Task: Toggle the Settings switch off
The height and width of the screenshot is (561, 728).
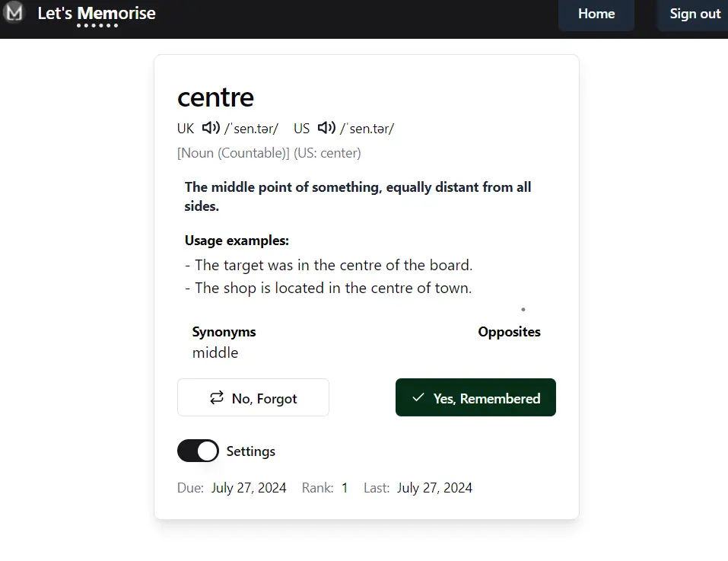Action: [x=198, y=451]
